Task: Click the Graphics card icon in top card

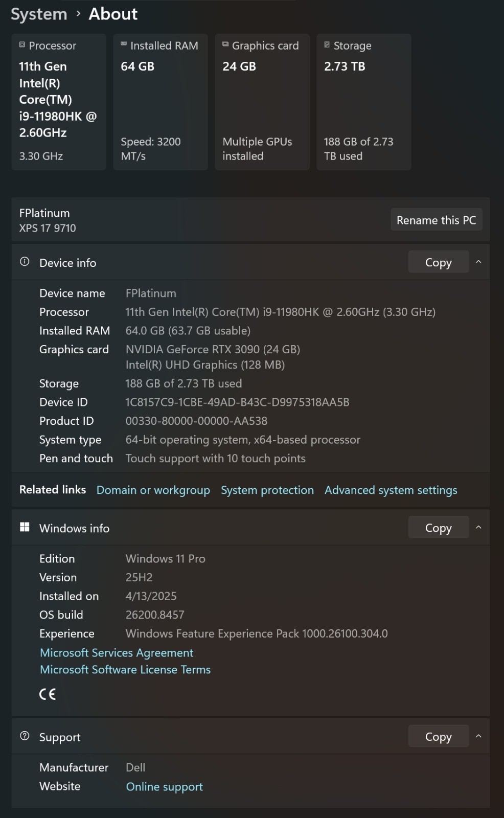Action: (225, 44)
